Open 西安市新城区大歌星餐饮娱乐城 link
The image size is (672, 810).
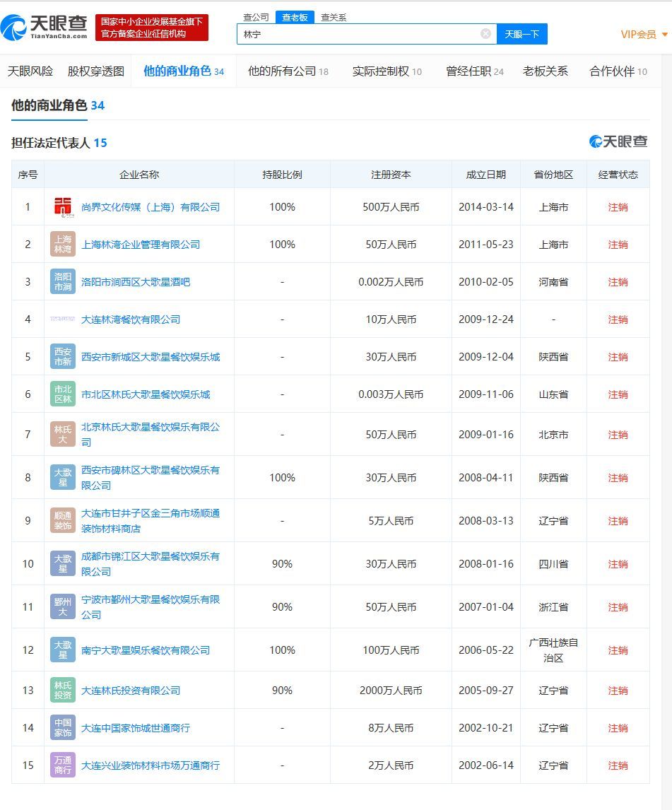(x=151, y=357)
